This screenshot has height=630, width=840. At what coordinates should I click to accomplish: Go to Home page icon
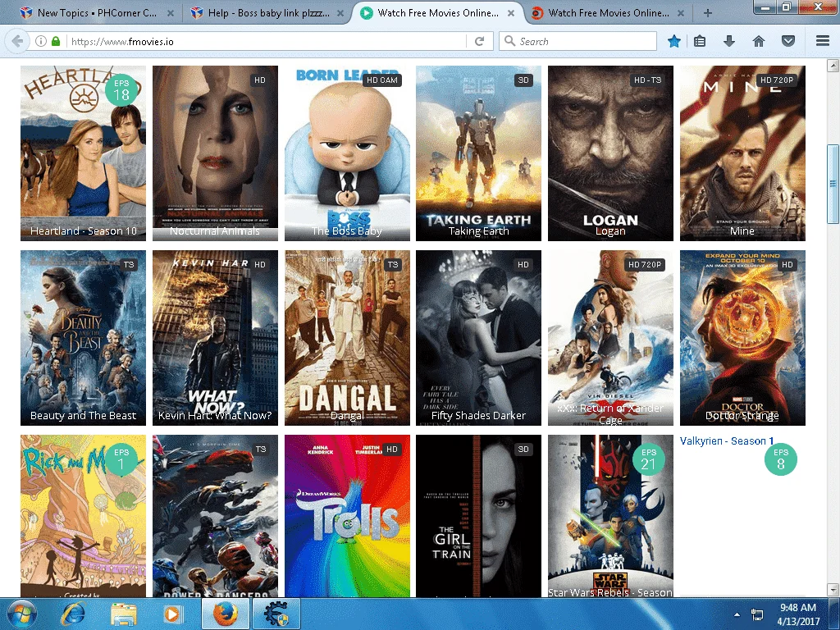[759, 41]
